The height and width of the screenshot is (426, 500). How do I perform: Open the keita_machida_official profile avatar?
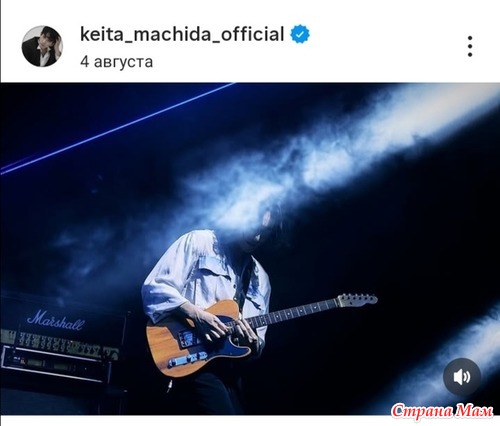pos(42,46)
